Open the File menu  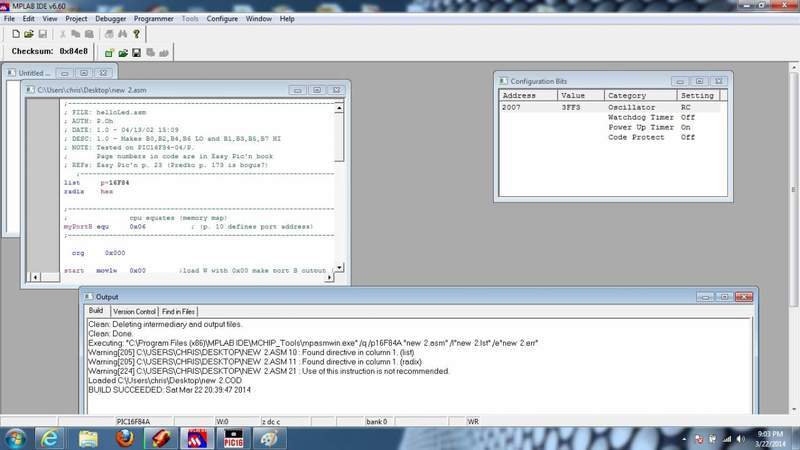tap(9, 19)
